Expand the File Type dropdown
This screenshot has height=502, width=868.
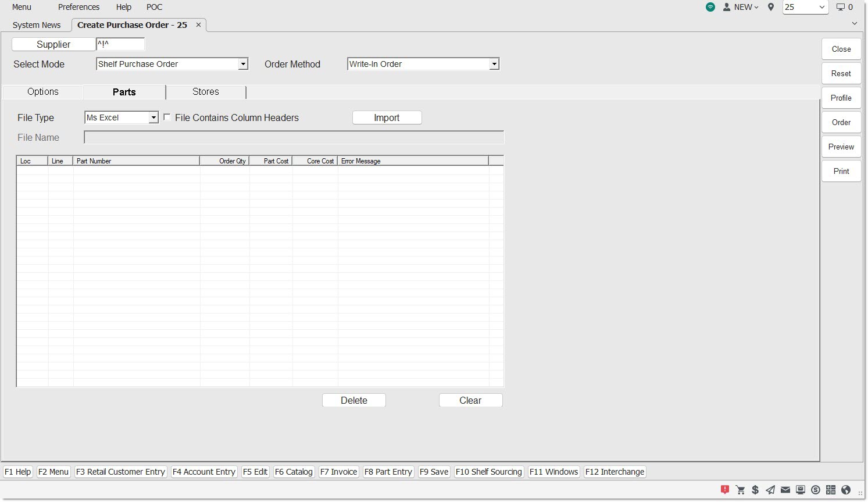153,118
